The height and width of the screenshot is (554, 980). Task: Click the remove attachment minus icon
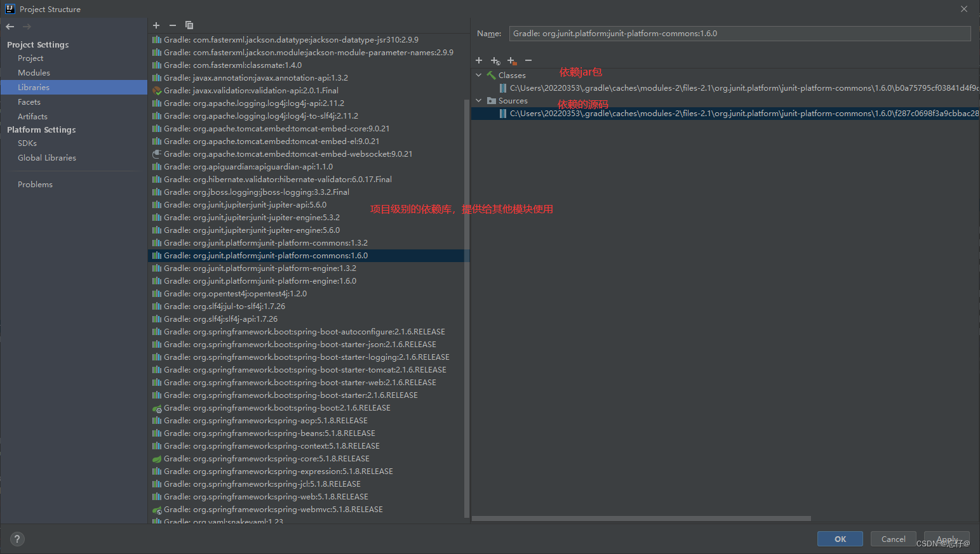528,60
